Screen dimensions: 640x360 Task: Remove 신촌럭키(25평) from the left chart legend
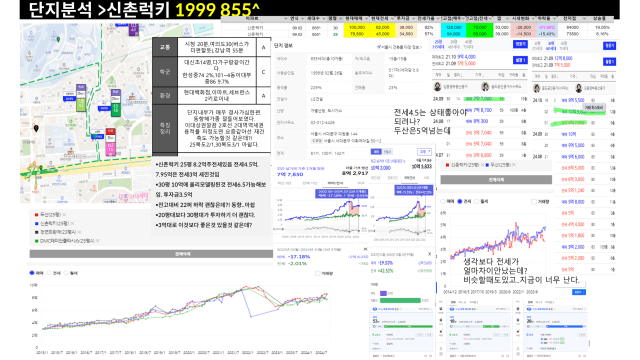[72, 223]
